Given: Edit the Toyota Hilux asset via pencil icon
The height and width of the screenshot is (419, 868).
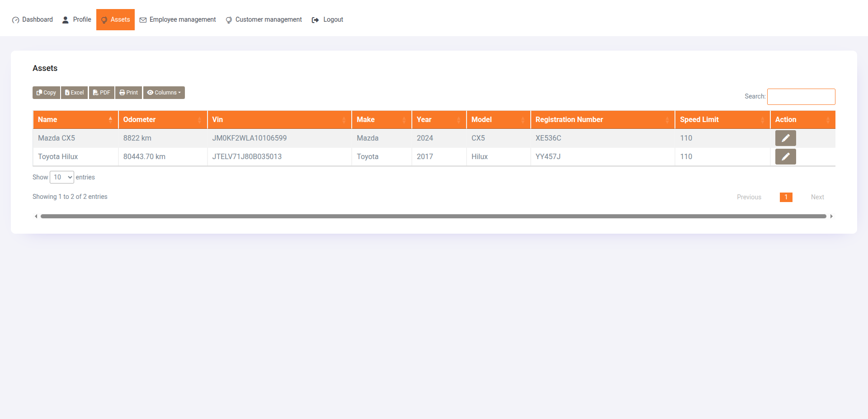Looking at the screenshot, I should [785, 156].
